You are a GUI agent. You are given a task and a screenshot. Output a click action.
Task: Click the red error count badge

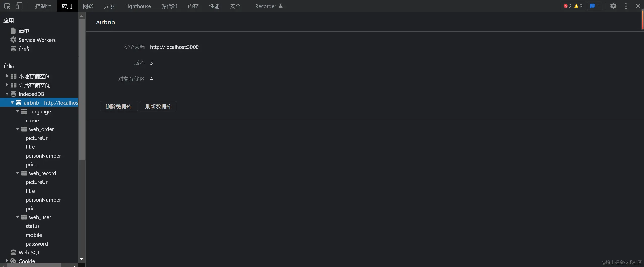[568, 6]
